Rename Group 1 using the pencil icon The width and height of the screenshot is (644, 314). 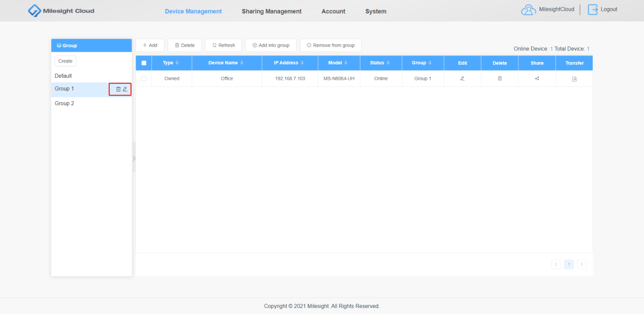[x=125, y=89]
